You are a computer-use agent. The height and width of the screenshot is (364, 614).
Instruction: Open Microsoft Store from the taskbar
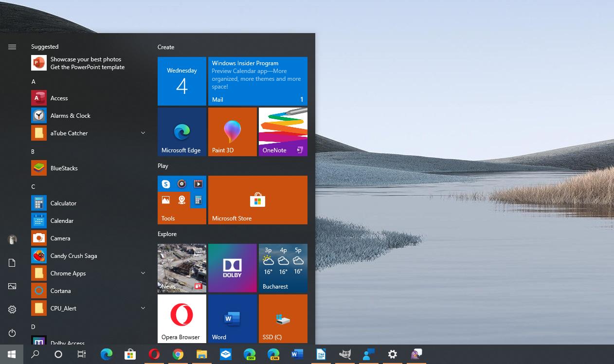coord(130,354)
